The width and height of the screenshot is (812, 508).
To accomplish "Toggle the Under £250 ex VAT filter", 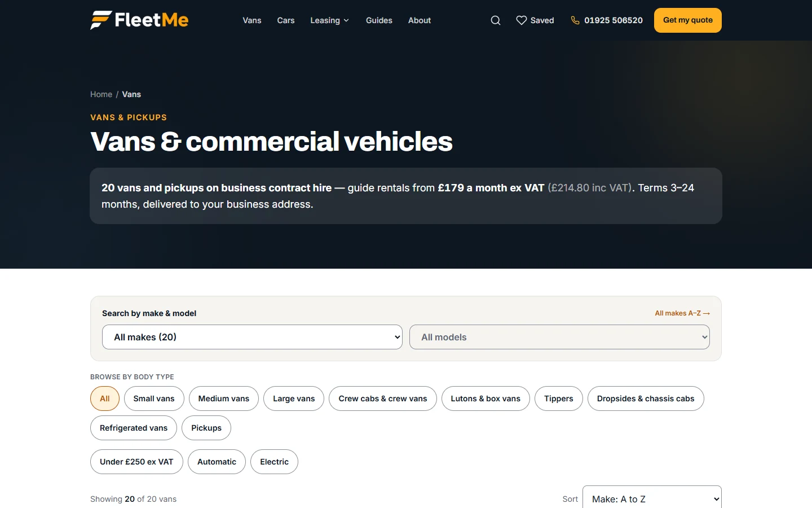I will [x=136, y=462].
